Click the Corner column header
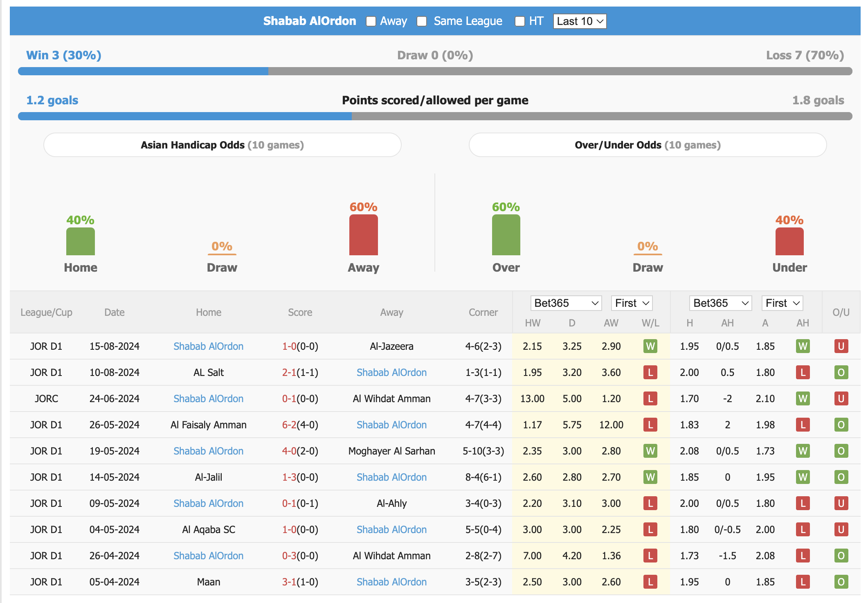Viewport: 868px width, 603px height. 483,312
